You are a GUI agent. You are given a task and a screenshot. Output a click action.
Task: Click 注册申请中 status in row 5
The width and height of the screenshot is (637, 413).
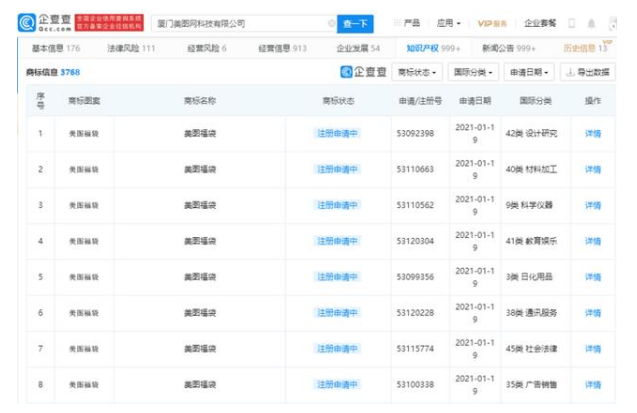pyautogui.click(x=337, y=277)
